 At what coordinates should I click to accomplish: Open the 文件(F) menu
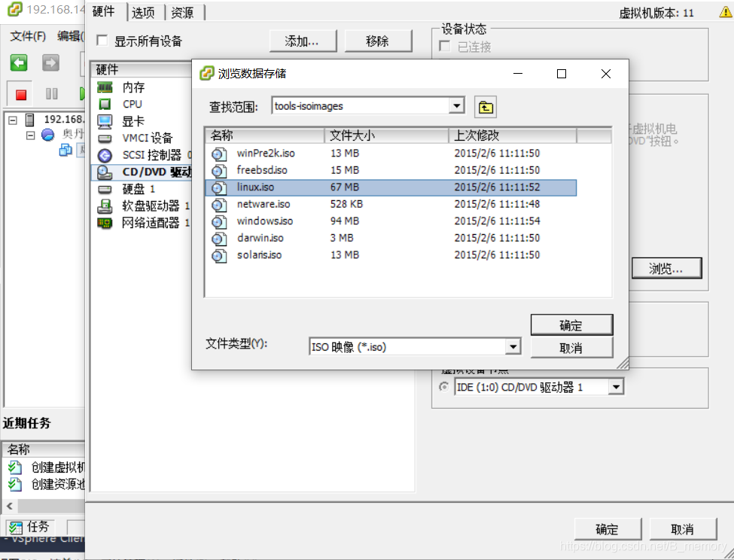click(x=27, y=35)
